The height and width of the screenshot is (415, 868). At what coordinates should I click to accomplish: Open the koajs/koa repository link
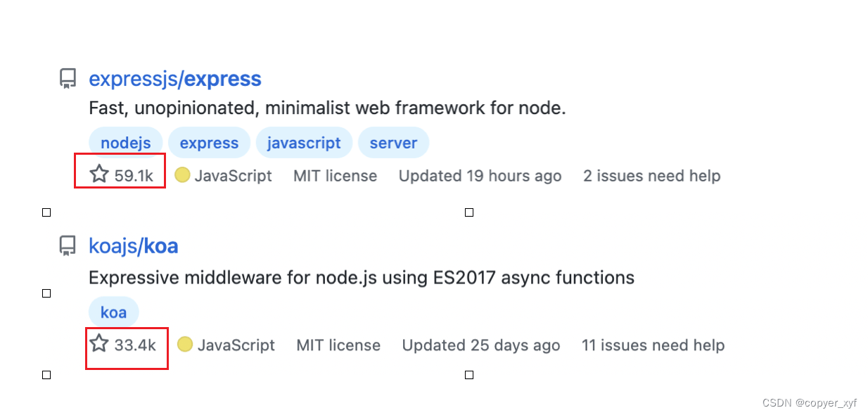134,246
